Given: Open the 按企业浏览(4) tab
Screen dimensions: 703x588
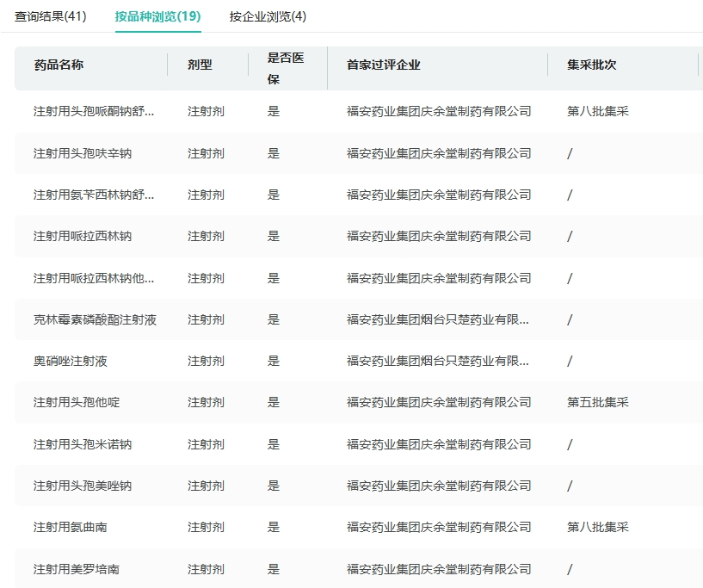Looking at the screenshot, I should click(x=268, y=16).
